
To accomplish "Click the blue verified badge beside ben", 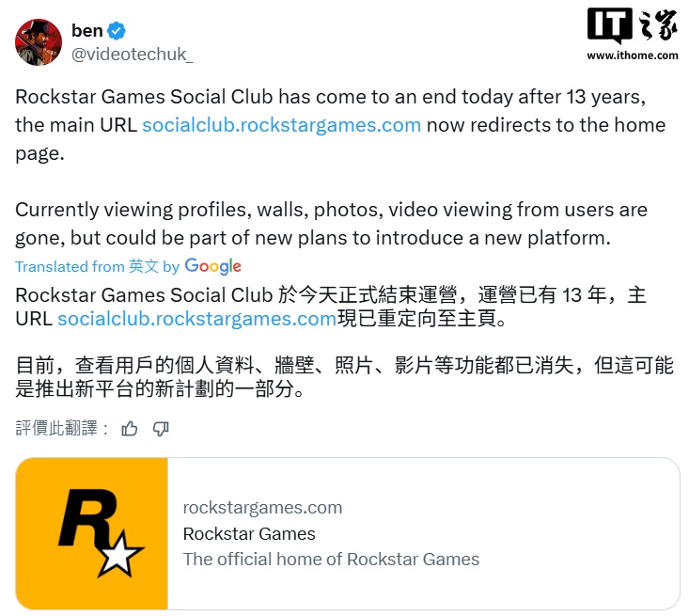I will [117, 31].
